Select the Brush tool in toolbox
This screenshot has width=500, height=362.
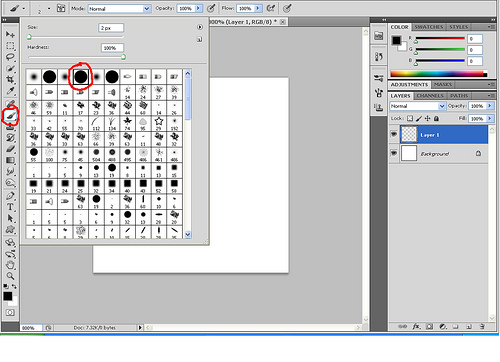click(x=10, y=116)
